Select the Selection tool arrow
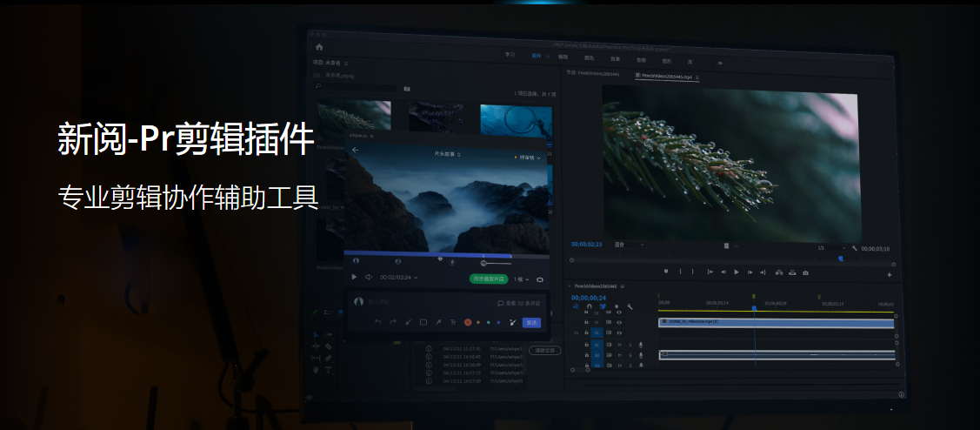The image size is (980, 430). 316,335
